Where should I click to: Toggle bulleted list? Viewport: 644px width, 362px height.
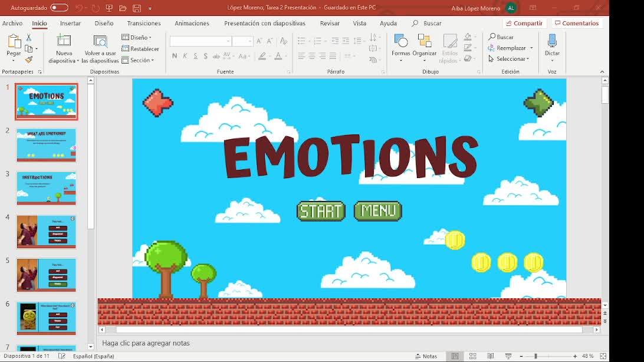click(x=301, y=41)
